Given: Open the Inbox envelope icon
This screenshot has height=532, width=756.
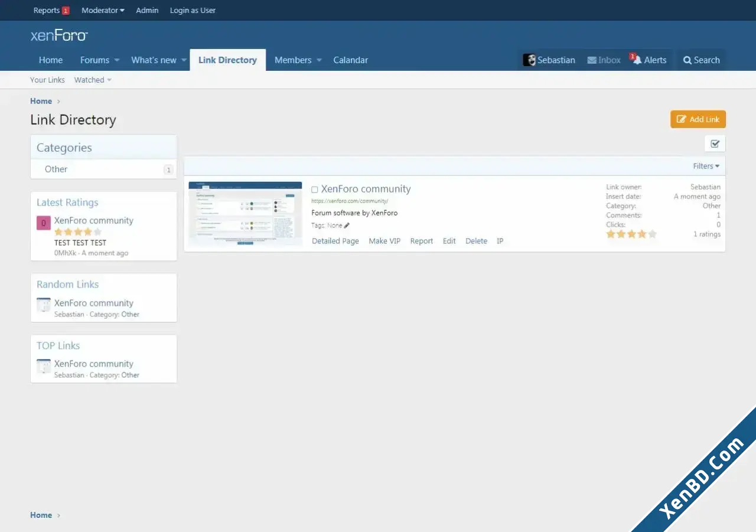Looking at the screenshot, I should pos(592,60).
